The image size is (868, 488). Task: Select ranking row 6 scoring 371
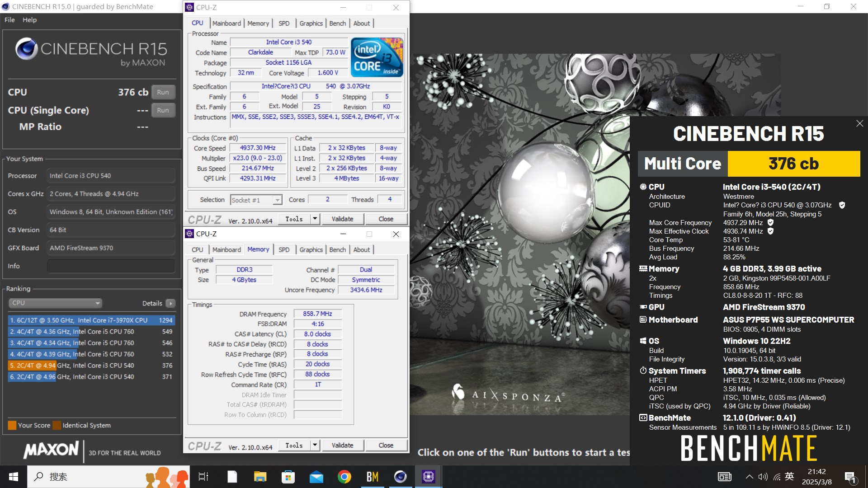[x=91, y=376]
